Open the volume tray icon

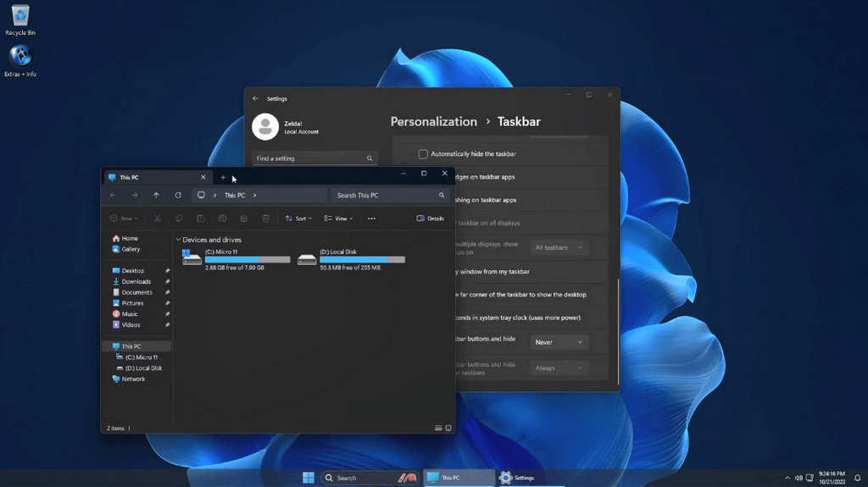[798, 478]
